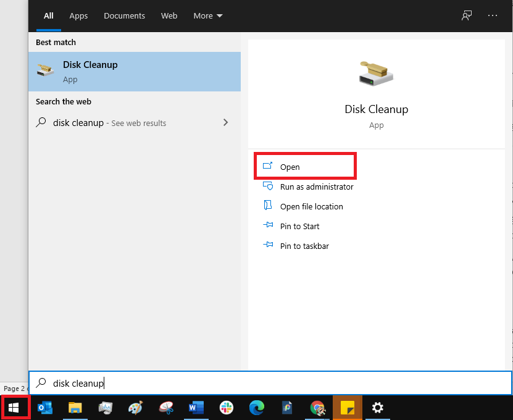
Task: Click into the disk cleanup search field
Action: click(x=270, y=383)
